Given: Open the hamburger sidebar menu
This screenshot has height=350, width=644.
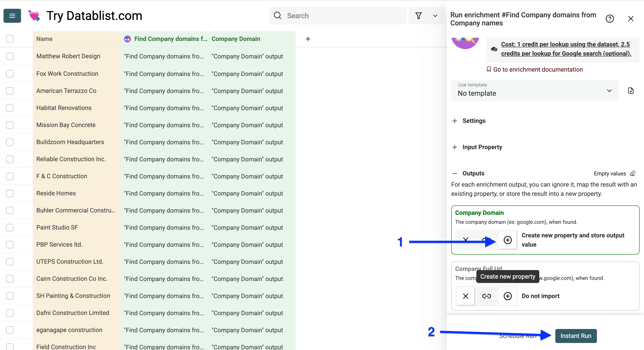Looking at the screenshot, I should tap(12, 16).
